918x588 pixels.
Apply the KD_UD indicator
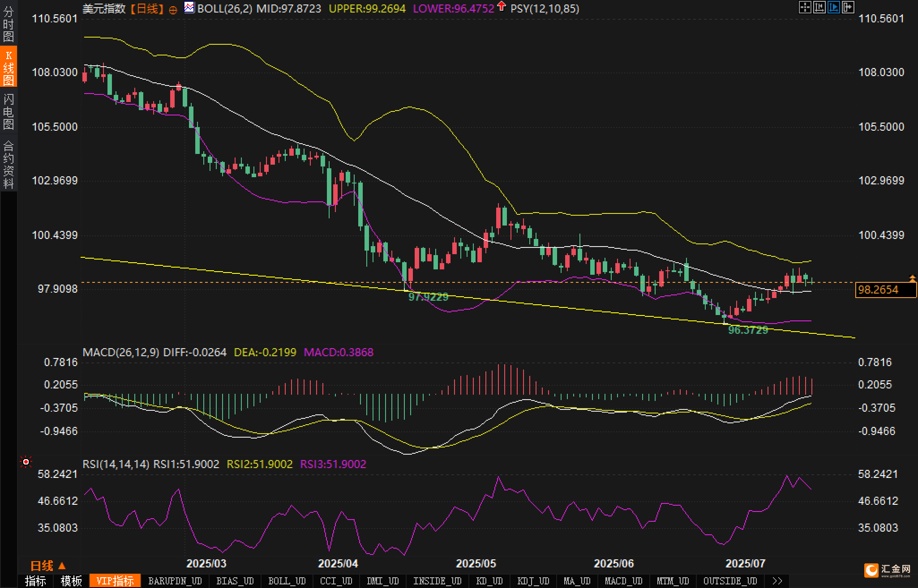point(489,581)
